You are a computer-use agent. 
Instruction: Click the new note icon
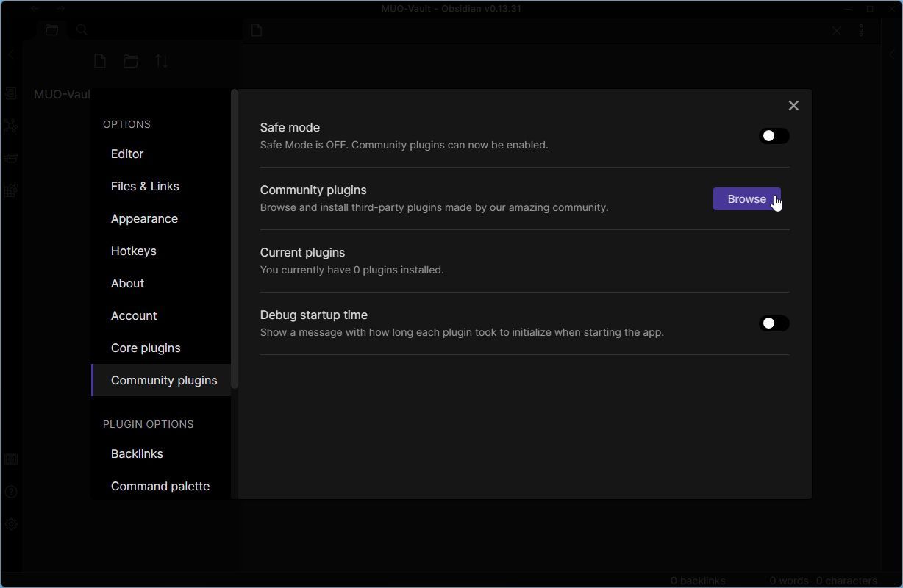[x=100, y=62]
